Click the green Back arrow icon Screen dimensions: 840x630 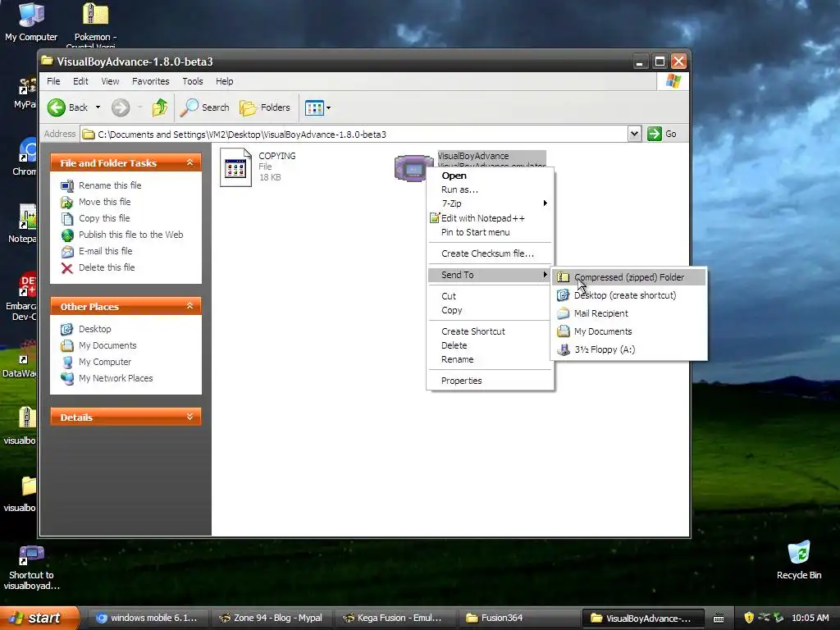[57, 107]
